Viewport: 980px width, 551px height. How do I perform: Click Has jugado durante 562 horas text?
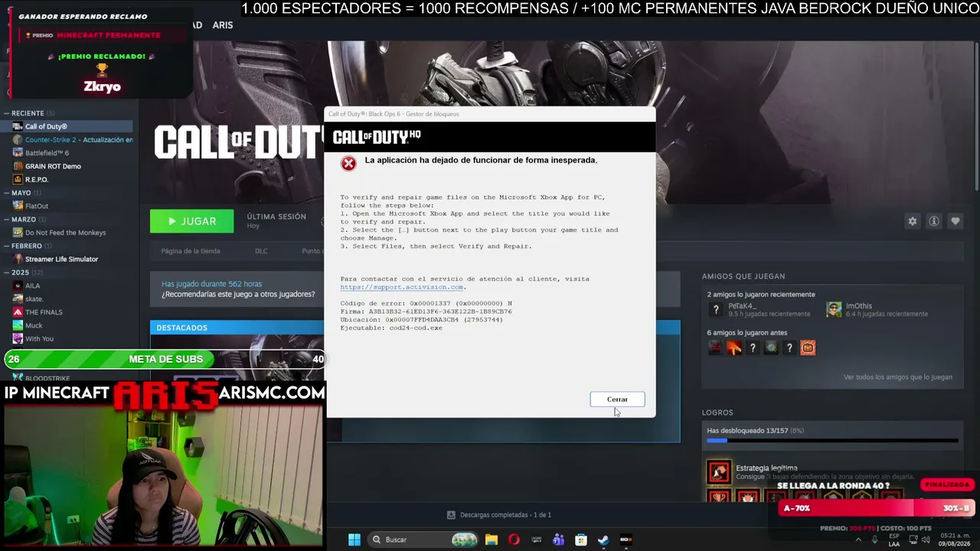tap(211, 284)
